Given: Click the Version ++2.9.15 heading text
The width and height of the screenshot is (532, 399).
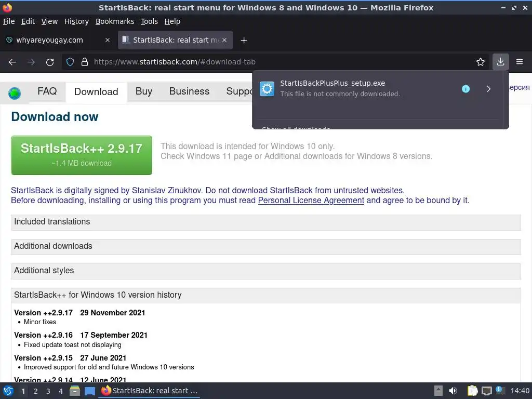Looking at the screenshot, I should pos(44,358).
